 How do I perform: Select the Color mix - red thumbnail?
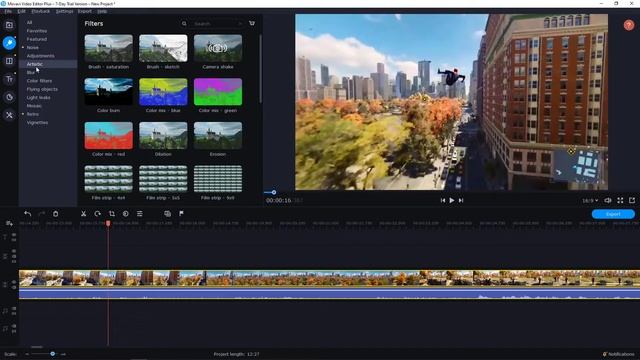(x=109, y=136)
